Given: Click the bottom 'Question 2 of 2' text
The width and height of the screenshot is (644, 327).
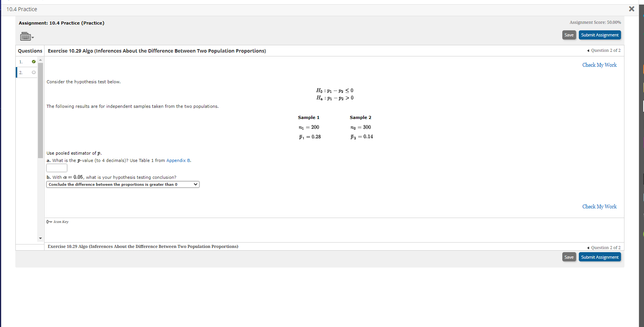Looking at the screenshot, I should 606,248.
